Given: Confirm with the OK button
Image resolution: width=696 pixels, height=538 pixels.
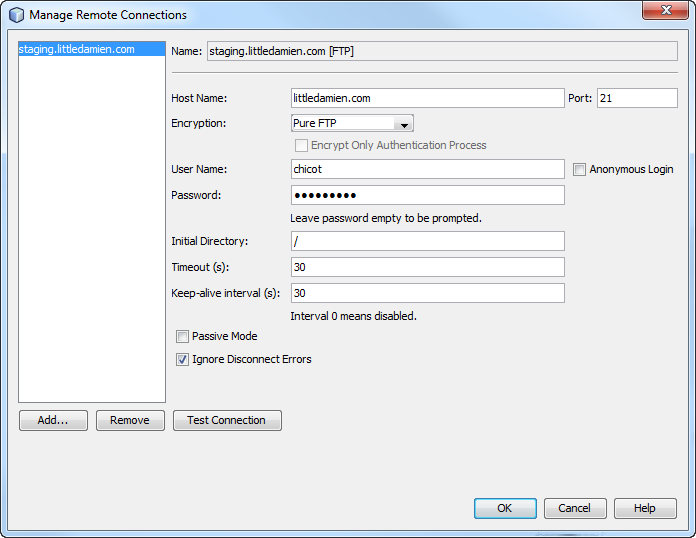Looking at the screenshot, I should click(x=505, y=508).
